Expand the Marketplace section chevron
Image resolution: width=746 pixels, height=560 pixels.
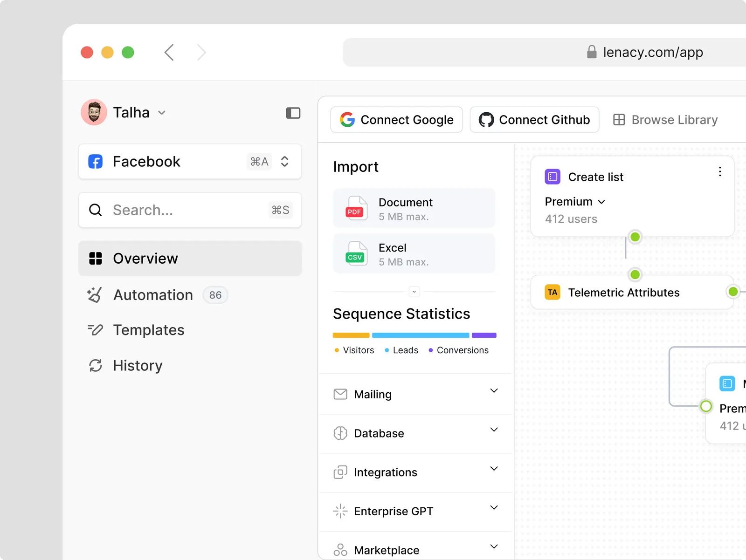point(494,546)
